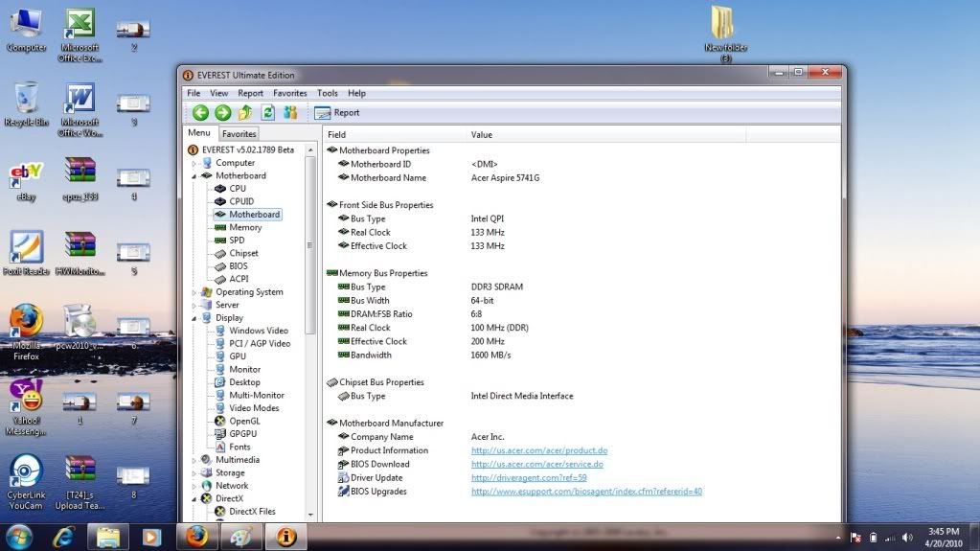The height and width of the screenshot is (551, 980).
Task: Click the Up level toolbar icon
Action: [245, 112]
